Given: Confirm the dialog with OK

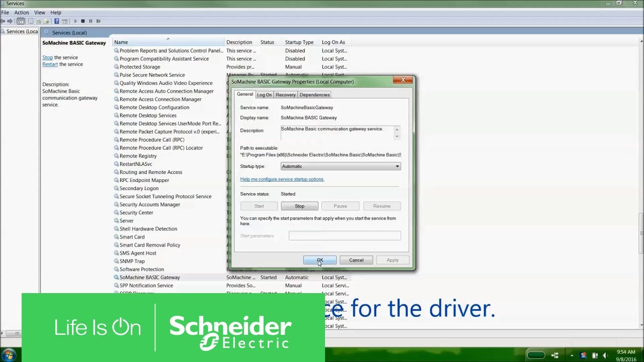Looking at the screenshot, I should pyautogui.click(x=320, y=260).
